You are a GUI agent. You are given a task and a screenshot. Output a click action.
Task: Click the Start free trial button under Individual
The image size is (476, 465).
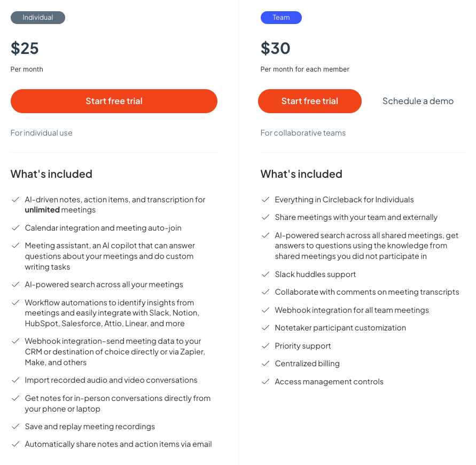pos(114,101)
